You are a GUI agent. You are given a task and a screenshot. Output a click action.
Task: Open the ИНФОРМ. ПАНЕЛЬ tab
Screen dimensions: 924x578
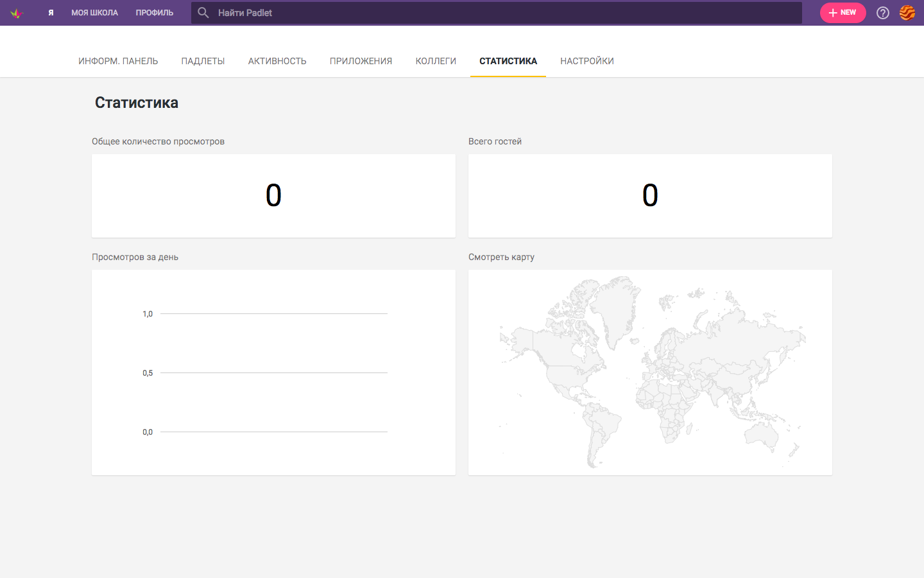(118, 60)
